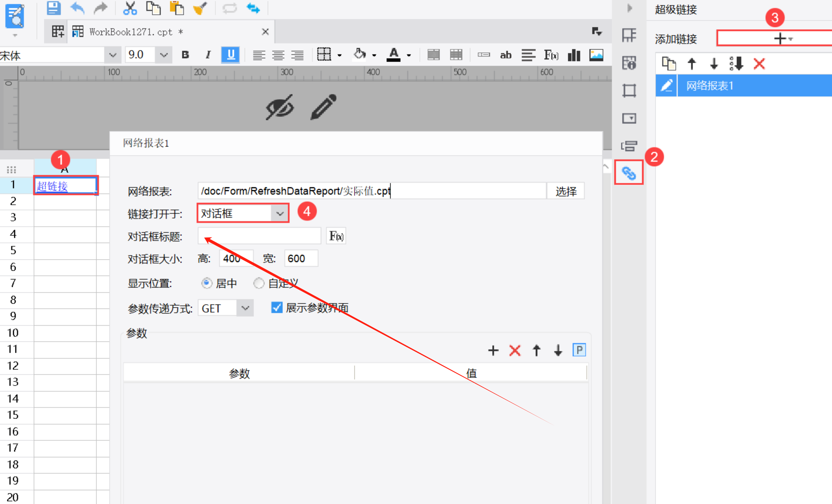Open formula editor beside dialog title field

pyautogui.click(x=336, y=236)
